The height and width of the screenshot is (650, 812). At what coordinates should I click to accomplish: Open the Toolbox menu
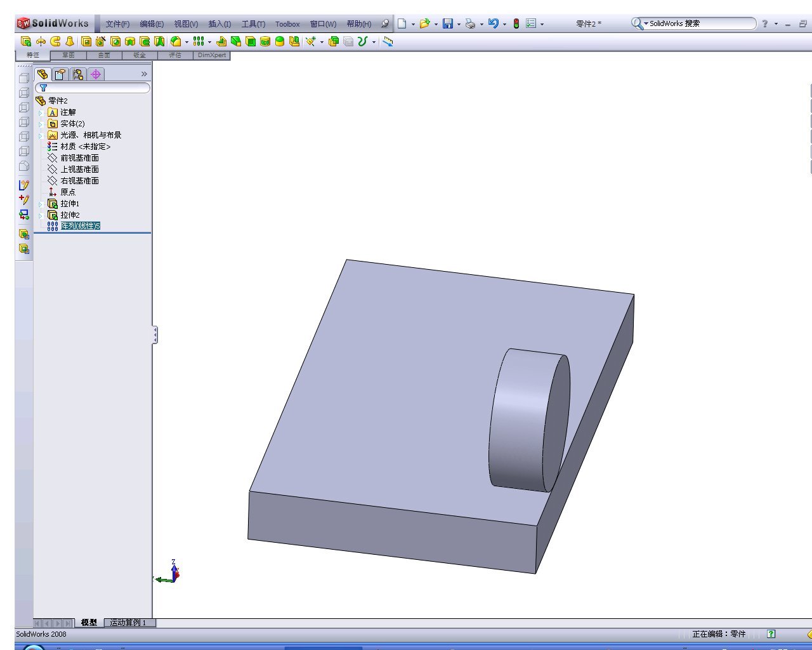click(x=287, y=24)
